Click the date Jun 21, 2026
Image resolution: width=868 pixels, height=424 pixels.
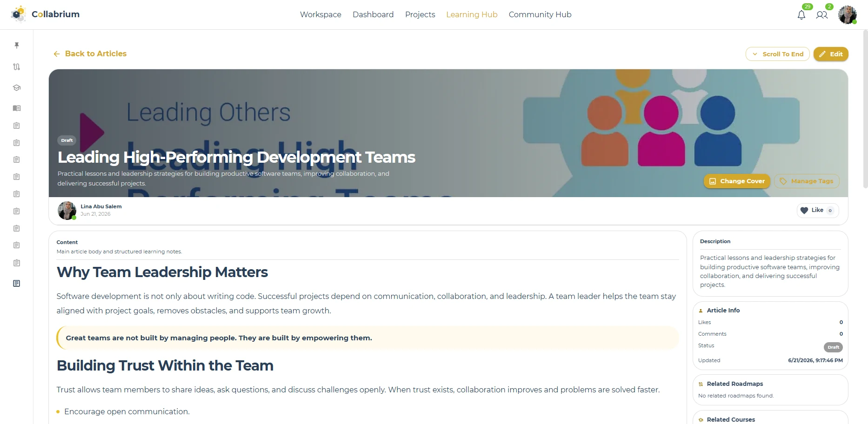pyautogui.click(x=95, y=214)
